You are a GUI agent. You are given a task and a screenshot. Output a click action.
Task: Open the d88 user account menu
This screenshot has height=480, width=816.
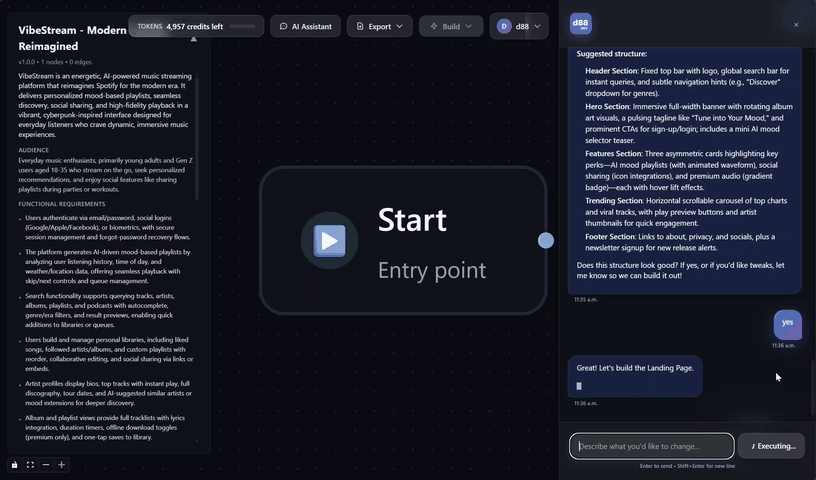519,26
